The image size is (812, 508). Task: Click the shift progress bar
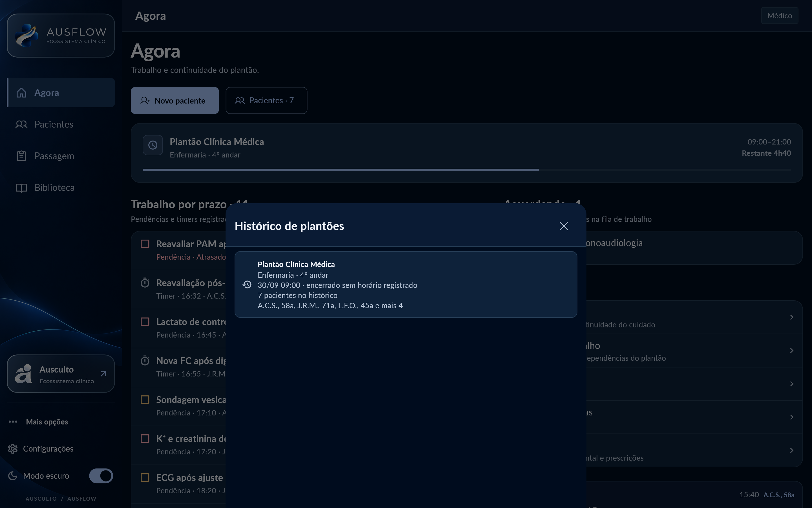[x=467, y=170]
